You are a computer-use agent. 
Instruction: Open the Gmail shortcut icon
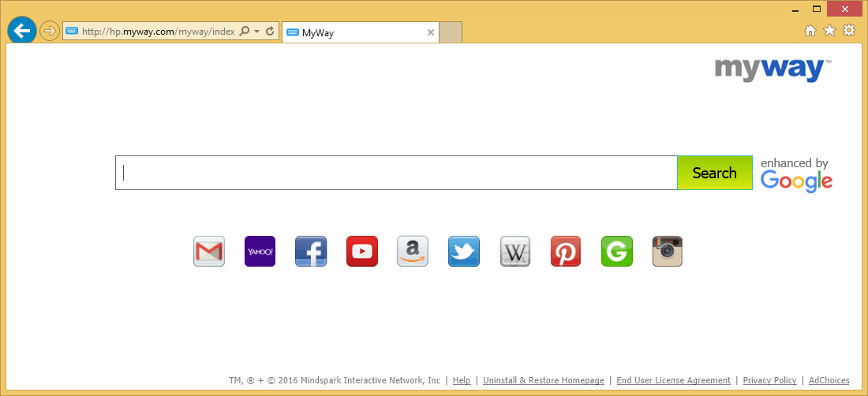tap(209, 252)
